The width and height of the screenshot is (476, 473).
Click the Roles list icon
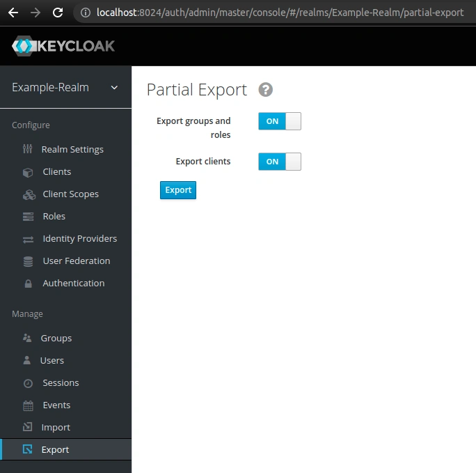click(29, 217)
